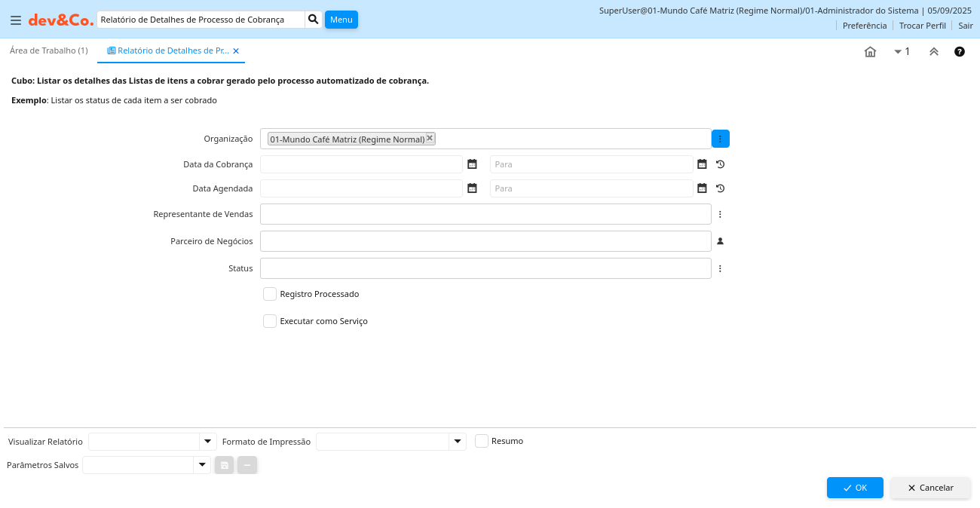Click the blue Menu button

pos(341,20)
